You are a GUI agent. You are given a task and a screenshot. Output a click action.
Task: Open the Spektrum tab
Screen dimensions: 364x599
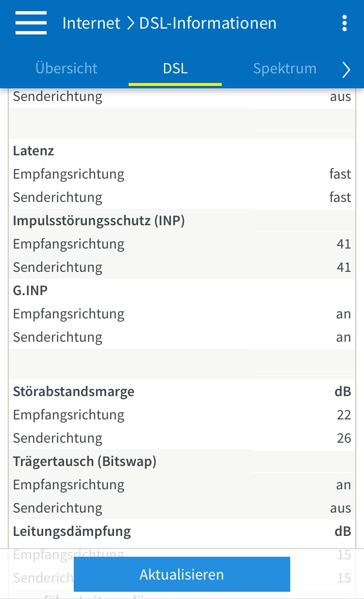284,68
